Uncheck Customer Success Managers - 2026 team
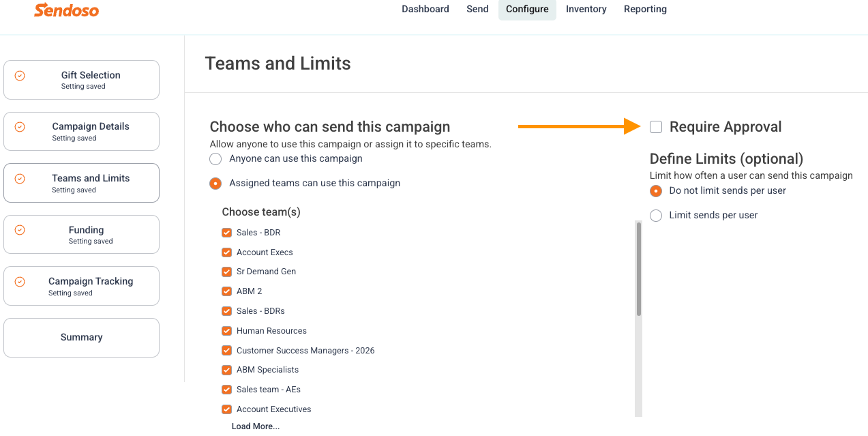 tap(227, 351)
